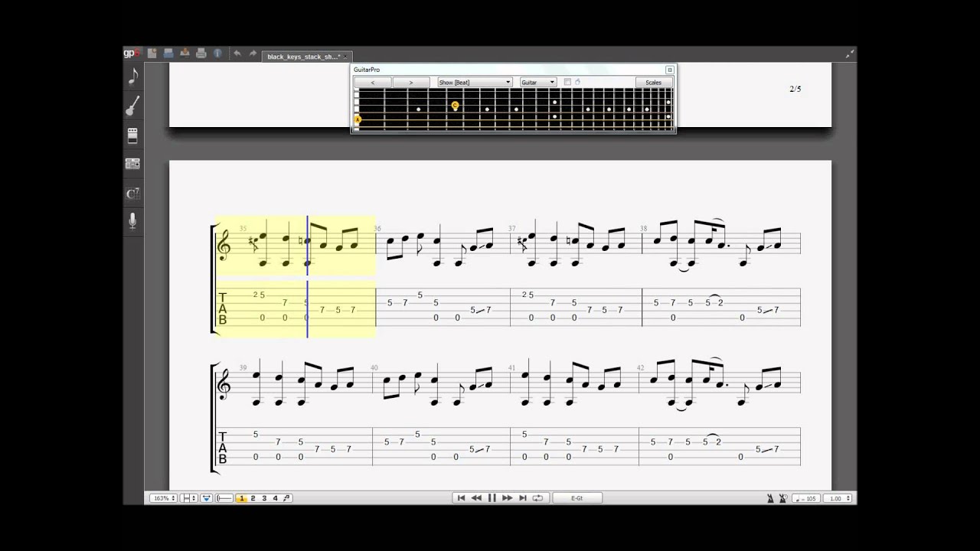Change the 163% zoom level
Viewport: 980px width, 551px height.
[163, 498]
